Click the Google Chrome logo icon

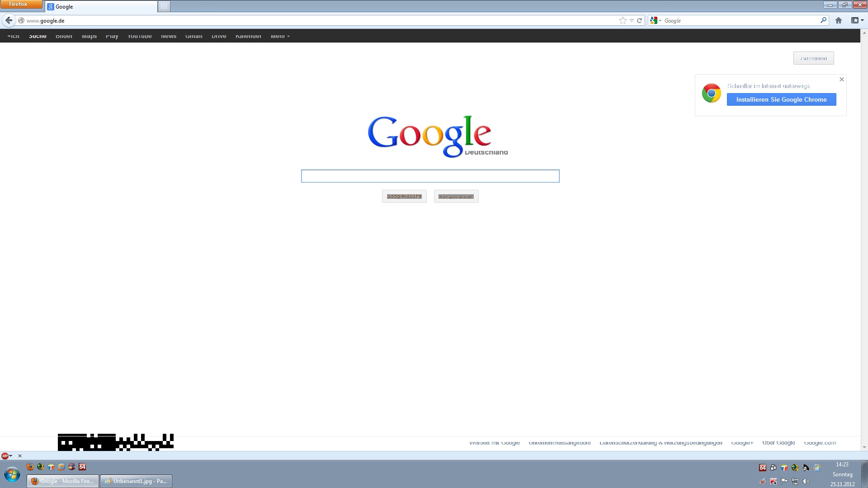click(711, 94)
